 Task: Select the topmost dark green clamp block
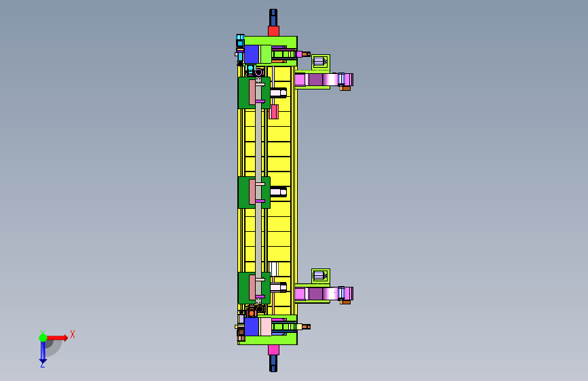254,93
